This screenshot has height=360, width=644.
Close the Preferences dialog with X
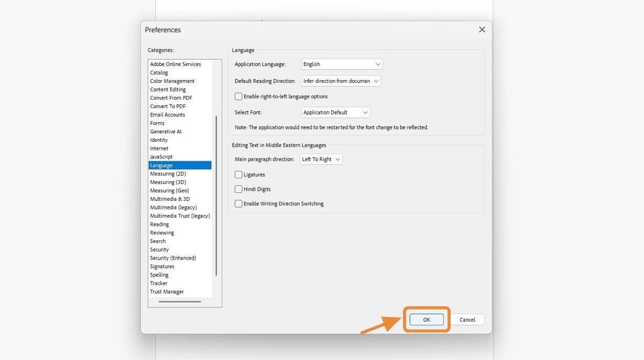coord(481,30)
